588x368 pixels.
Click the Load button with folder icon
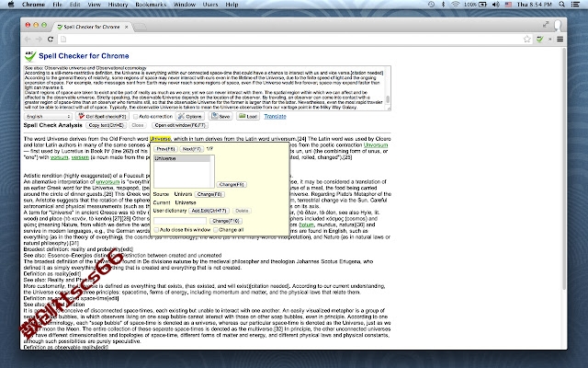248,117
